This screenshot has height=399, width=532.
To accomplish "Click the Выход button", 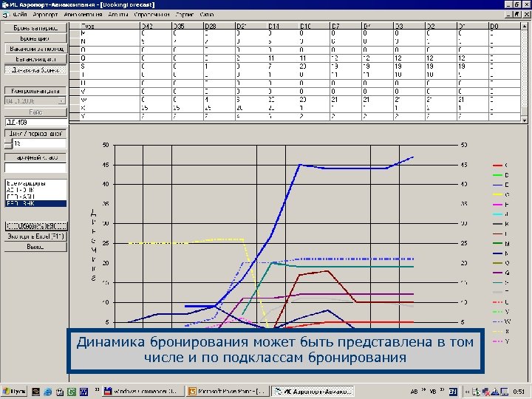I will [x=35, y=247].
